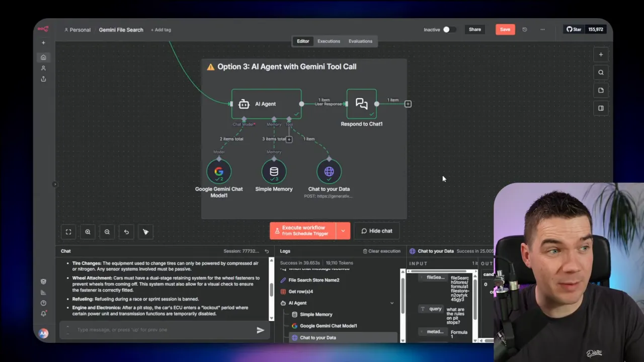Select the AI Agent node on canvas
This screenshot has width=644, height=362.
point(266,104)
